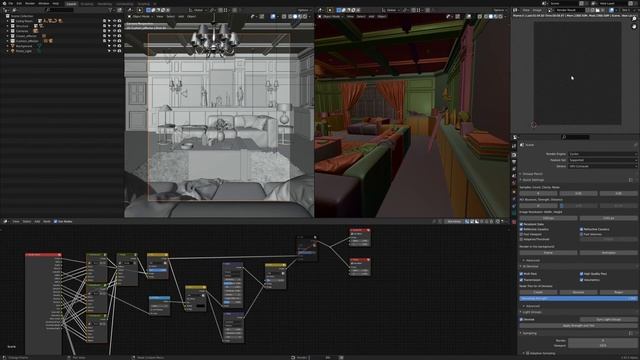Open Window menu
This screenshot has width=640, height=360.
point(44,3)
